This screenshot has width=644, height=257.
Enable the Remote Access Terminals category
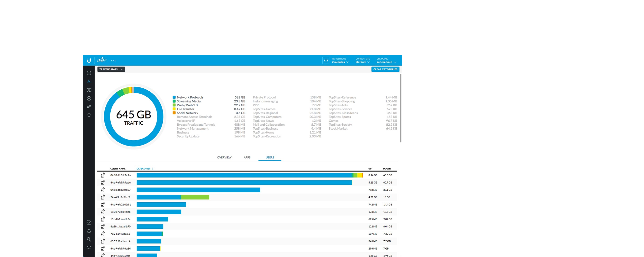194,117
